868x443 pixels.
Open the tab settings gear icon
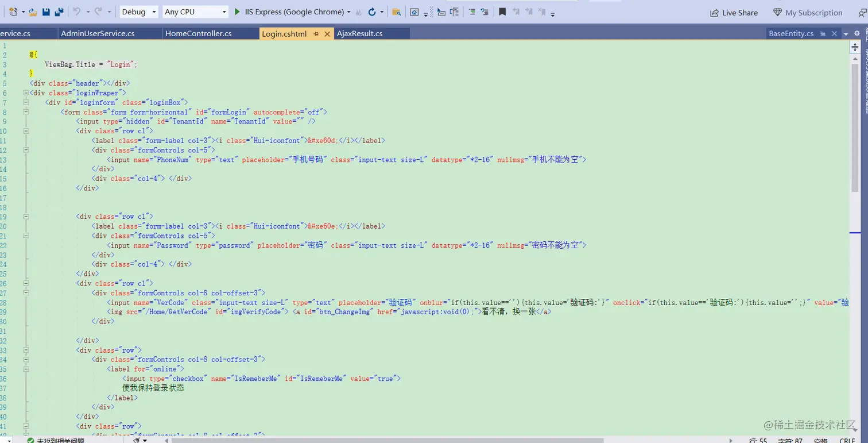(x=857, y=33)
